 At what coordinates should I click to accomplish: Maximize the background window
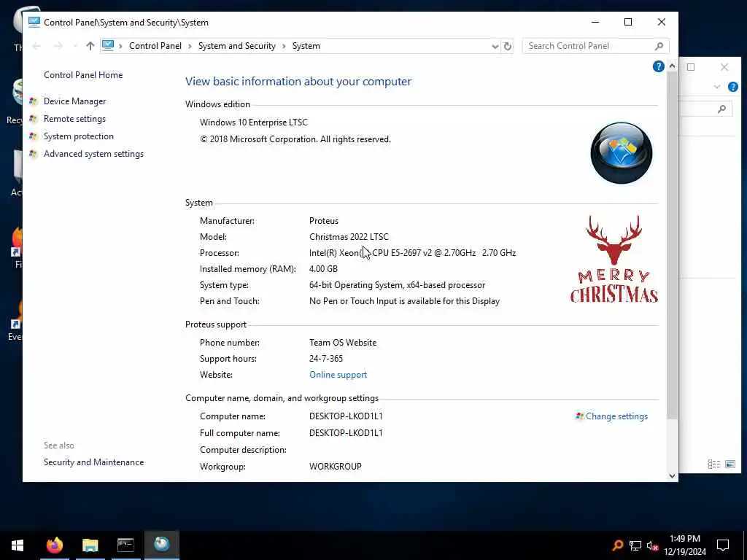(x=691, y=67)
